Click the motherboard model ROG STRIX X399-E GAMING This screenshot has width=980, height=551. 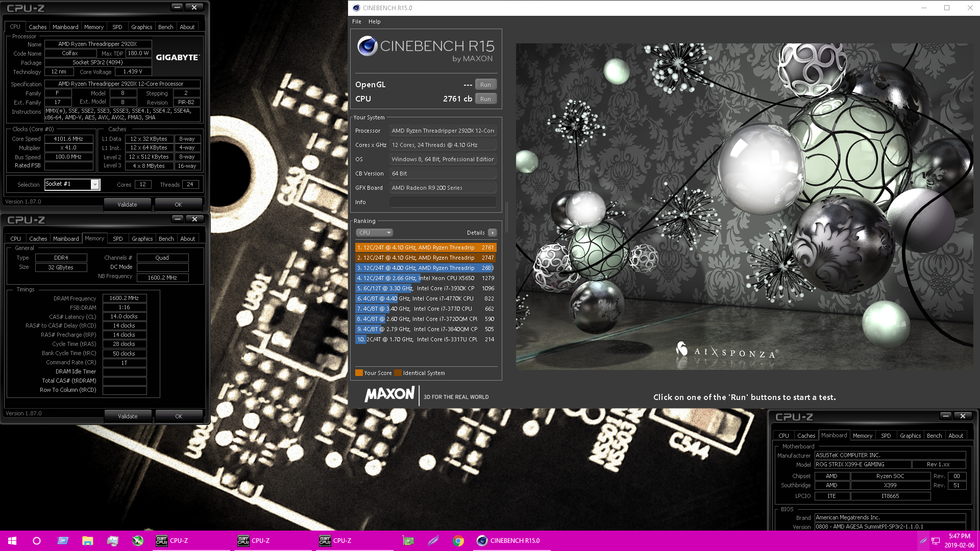(863, 464)
